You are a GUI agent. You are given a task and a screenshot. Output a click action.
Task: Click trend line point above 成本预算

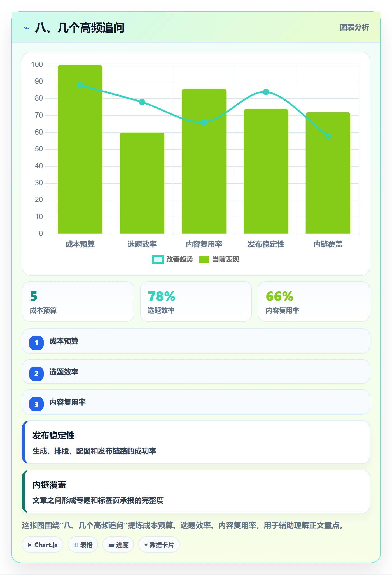click(x=80, y=85)
